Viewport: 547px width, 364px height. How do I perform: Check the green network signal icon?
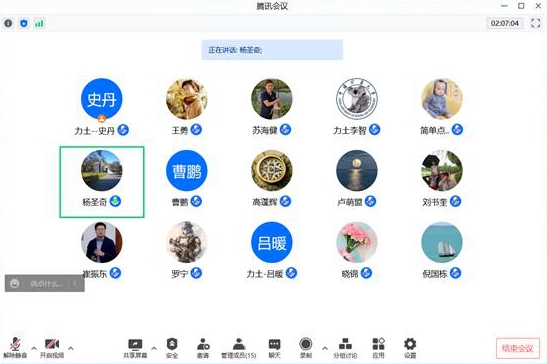[39, 23]
